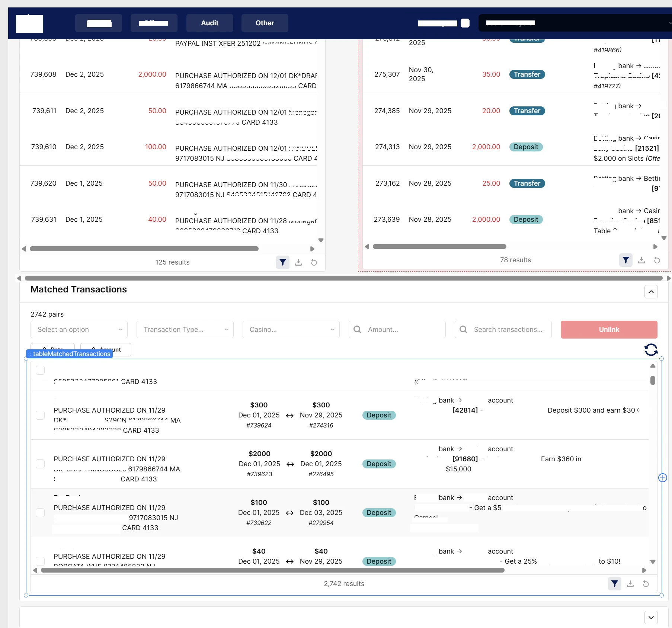Open the Audit menu
The height and width of the screenshot is (628, 672).
coord(210,23)
